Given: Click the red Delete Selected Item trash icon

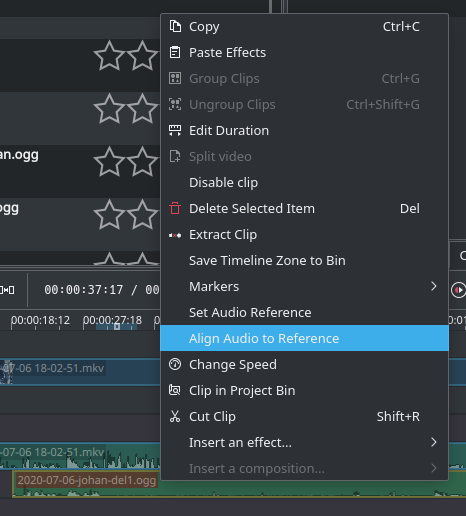Looking at the screenshot, I should pos(175,208).
